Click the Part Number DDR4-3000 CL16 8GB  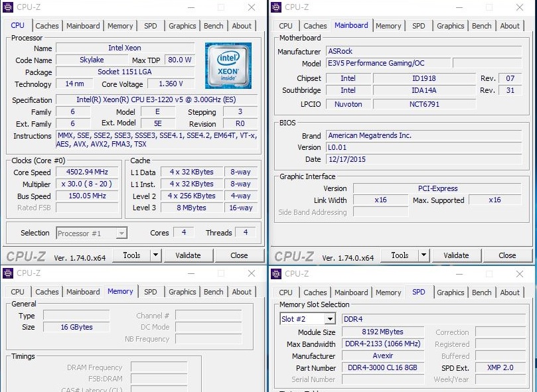tap(383, 367)
